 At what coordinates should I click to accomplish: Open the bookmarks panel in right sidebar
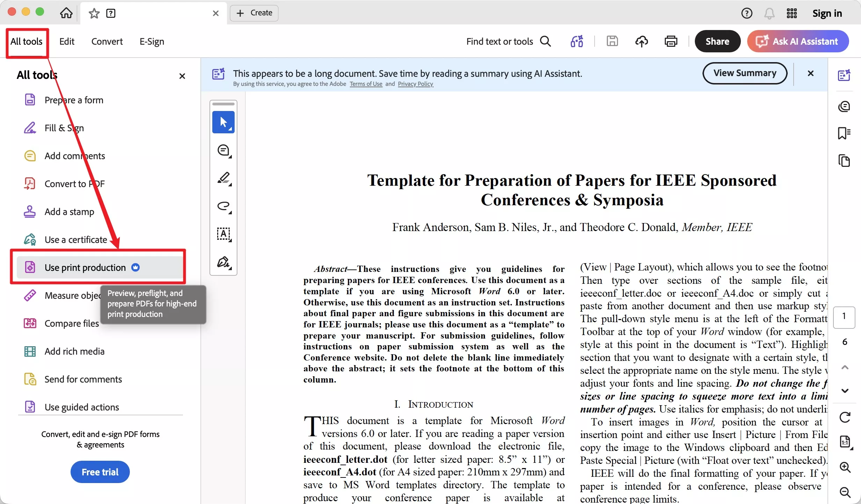pos(844,133)
